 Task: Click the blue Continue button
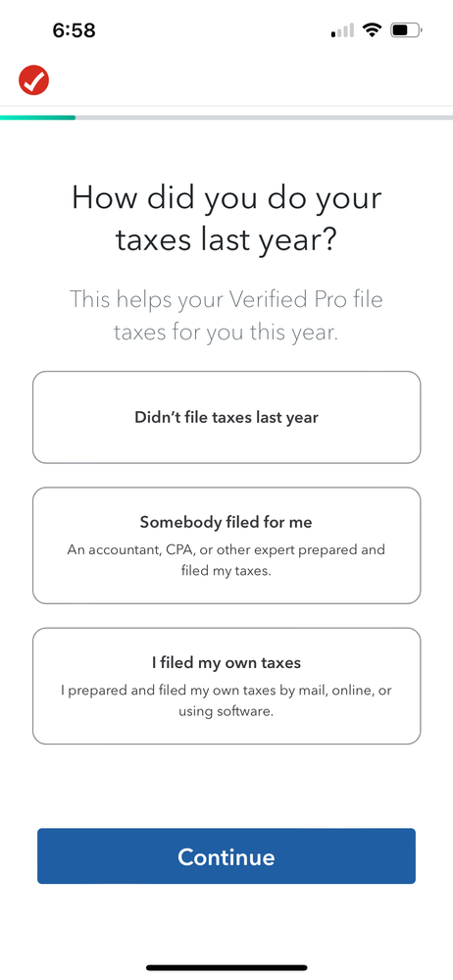(226, 855)
